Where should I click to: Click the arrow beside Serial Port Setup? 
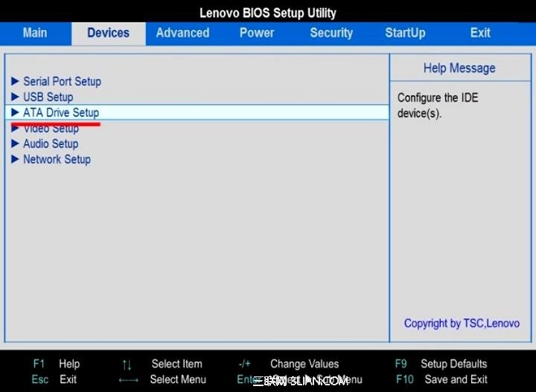pos(15,81)
